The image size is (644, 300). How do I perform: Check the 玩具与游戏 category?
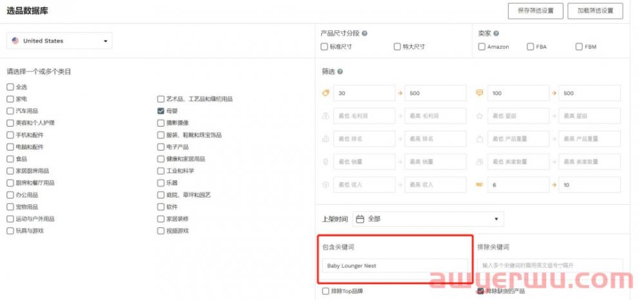(x=10, y=230)
